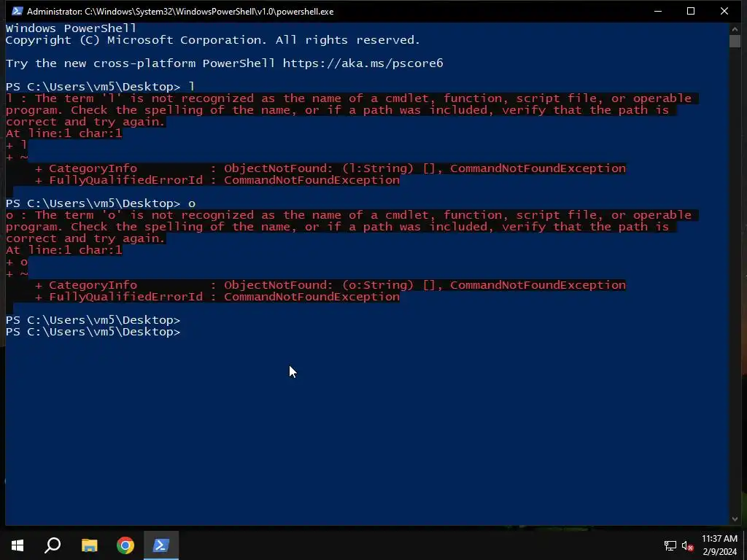This screenshot has width=747, height=560.
Task: Open the network status tray icon
Action: point(670,545)
